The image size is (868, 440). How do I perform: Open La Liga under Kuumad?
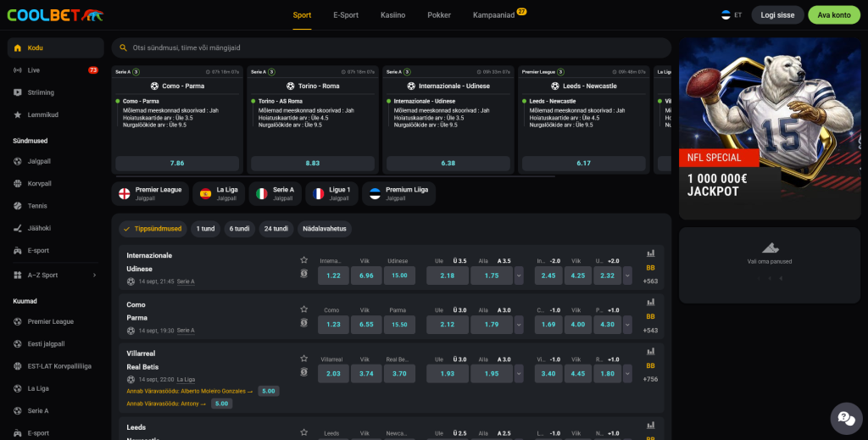[x=55, y=388]
